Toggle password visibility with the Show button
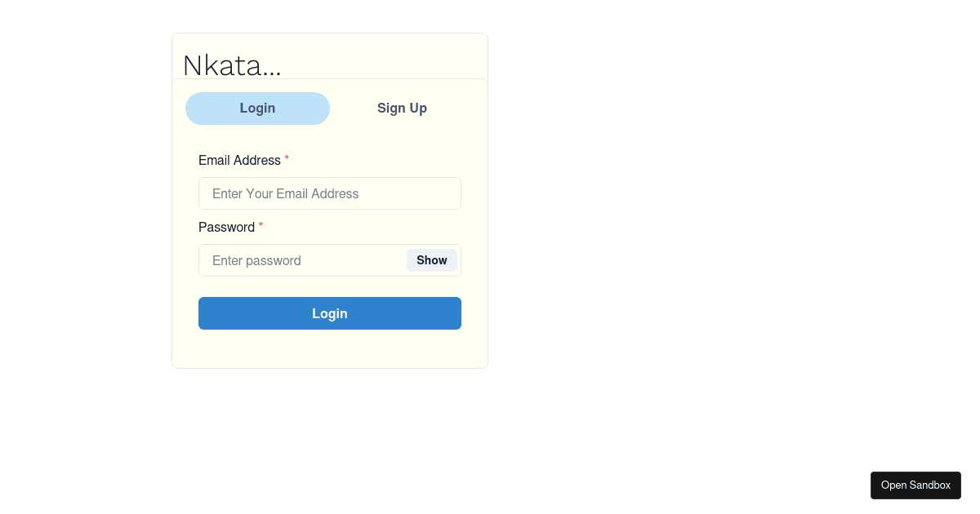The width and height of the screenshot is (980, 514). (x=431, y=260)
